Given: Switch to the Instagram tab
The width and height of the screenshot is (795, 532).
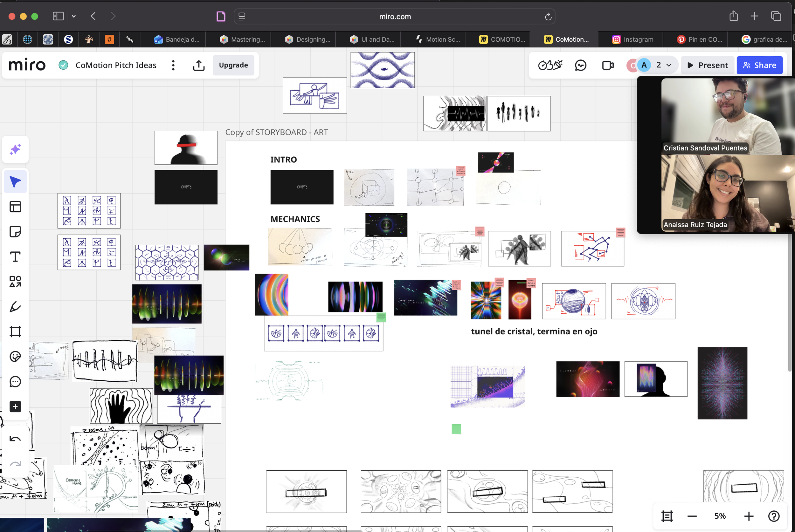Looking at the screenshot, I should pos(633,39).
